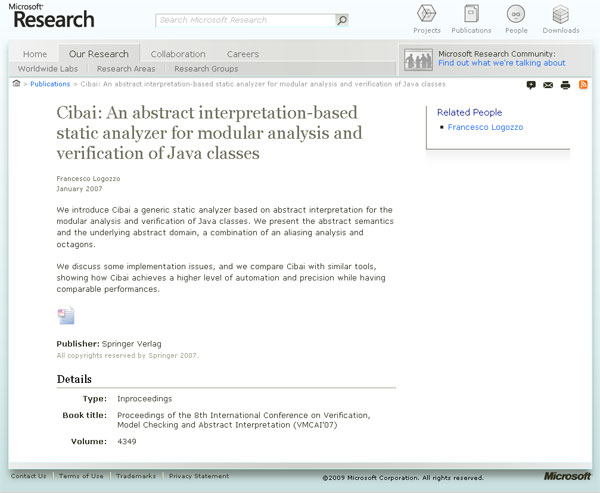Image resolution: width=600 pixels, height=493 pixels.
Task: Open Worldwide Labs submenu item
Action: coord(48,69)
